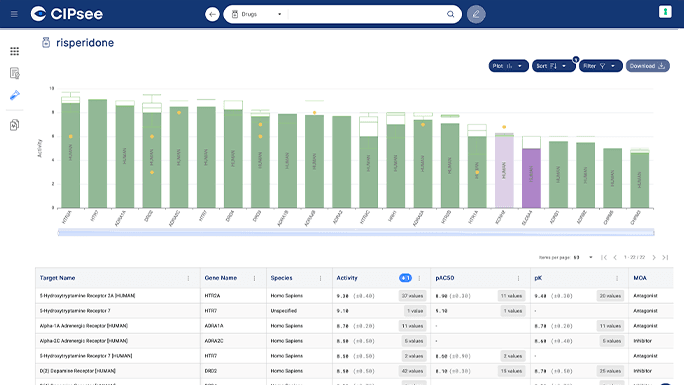The image size is (684, 385).
Task: Click the light purple KCNH2 bar
Action: 504,171
